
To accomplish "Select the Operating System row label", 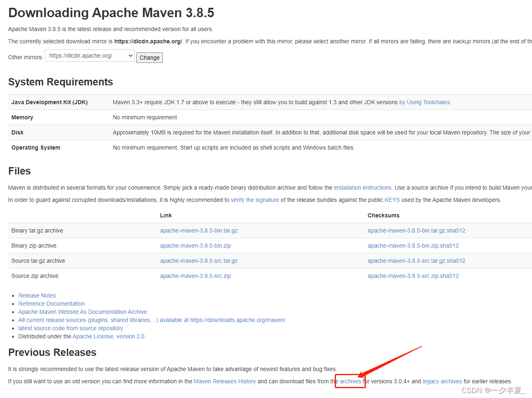I will click(36, 148).
